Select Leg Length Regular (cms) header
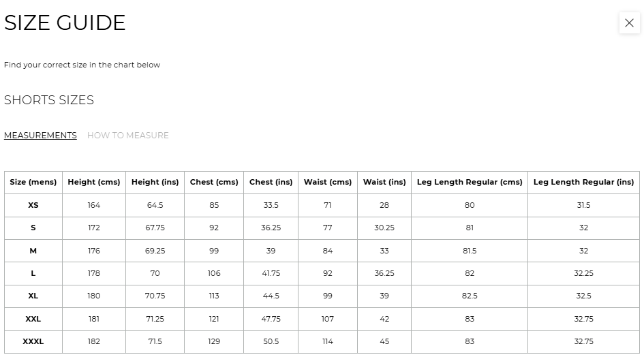Viewport: 644px width, 357px height. point(470,183)
